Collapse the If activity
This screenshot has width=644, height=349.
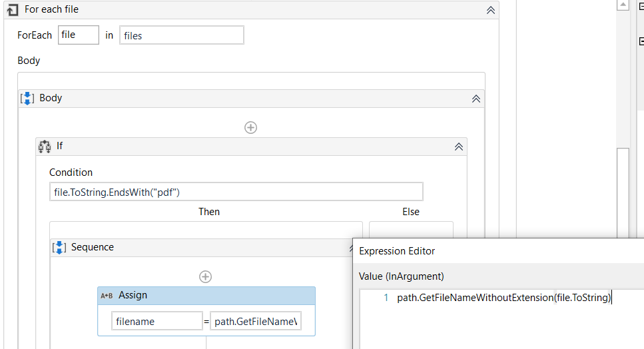coord(458,146)
